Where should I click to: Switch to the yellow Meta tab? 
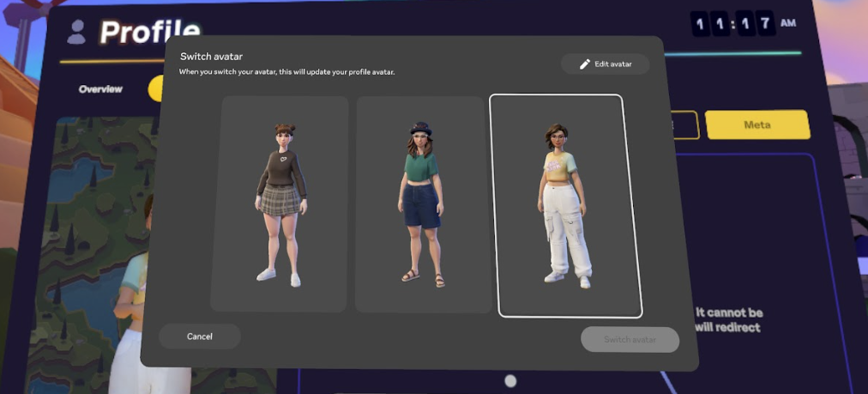point(756,124)
